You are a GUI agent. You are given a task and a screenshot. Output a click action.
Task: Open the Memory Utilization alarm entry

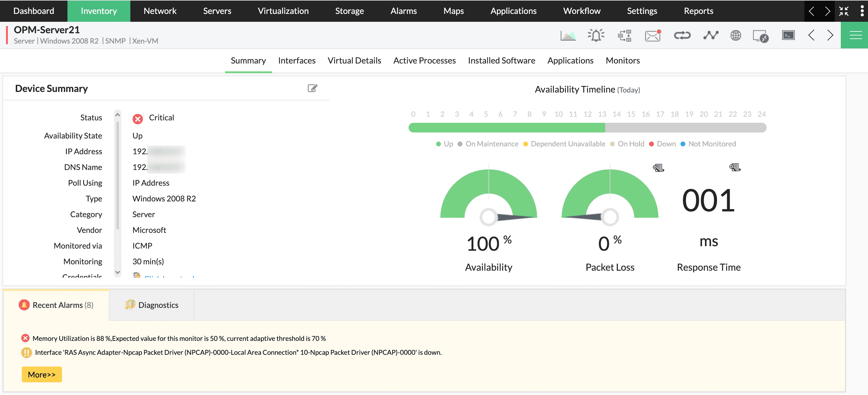179,338
